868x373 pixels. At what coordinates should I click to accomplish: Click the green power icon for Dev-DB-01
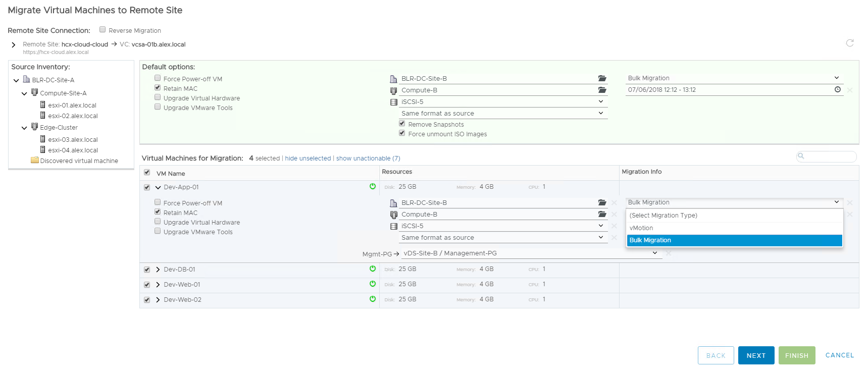tap(373, 269)
